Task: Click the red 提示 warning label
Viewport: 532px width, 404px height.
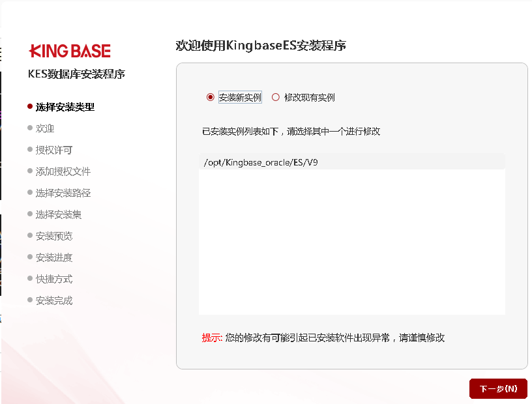Action: [212, 338]
